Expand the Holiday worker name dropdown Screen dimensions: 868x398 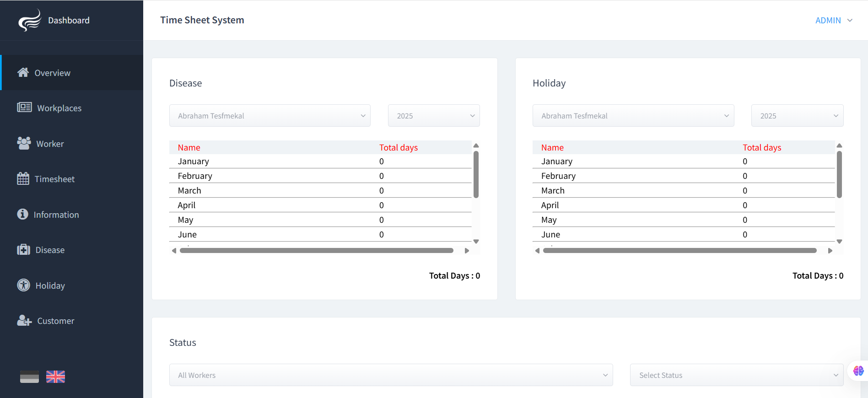[x=633, y=116]
